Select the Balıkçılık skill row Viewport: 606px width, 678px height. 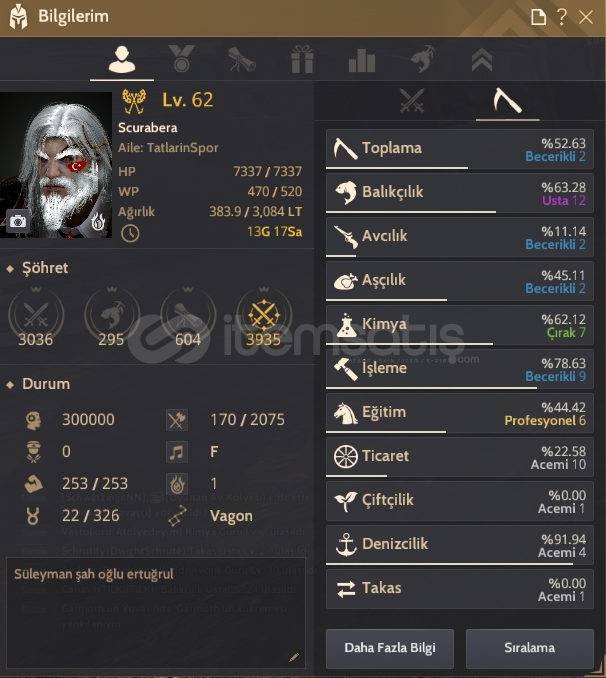pyautogui.click(x=459, y=193)
